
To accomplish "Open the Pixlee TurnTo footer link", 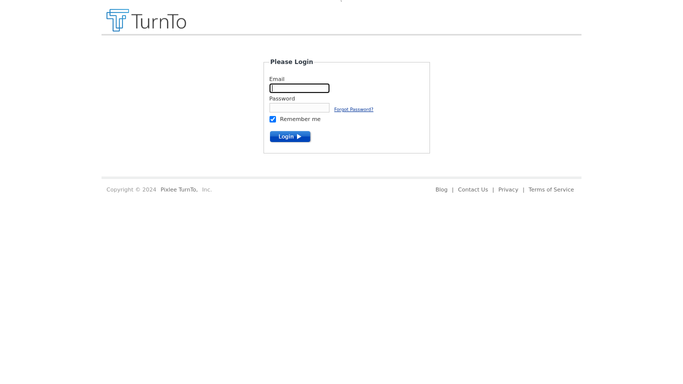I will (x=179, y=190).
